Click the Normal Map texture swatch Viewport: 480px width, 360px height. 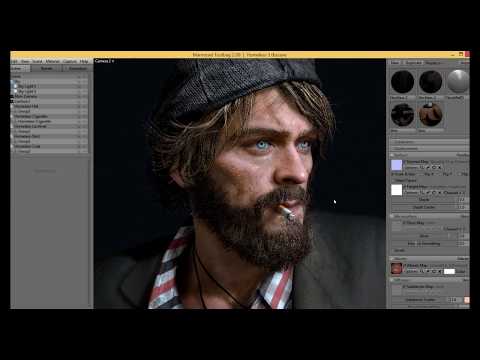[396, 165]
